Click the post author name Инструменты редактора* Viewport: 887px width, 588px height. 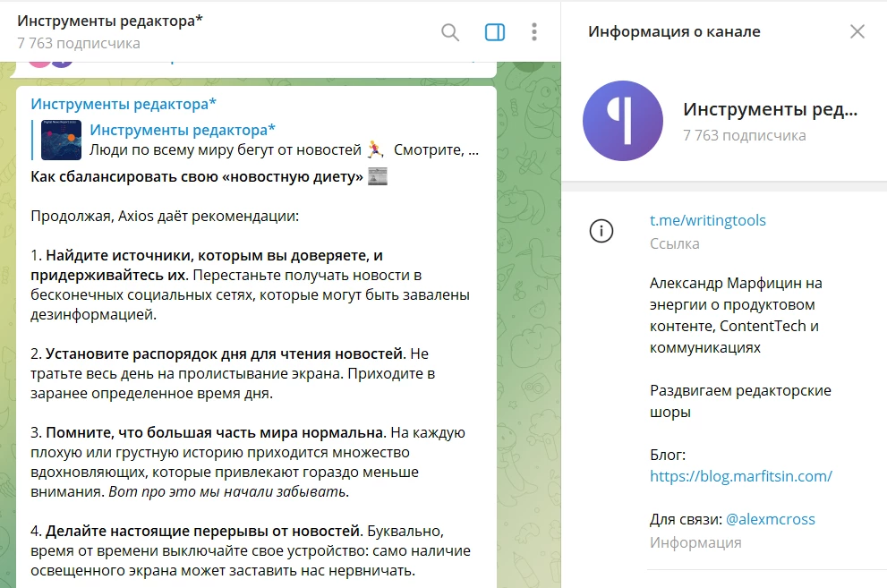coord(124,104)
